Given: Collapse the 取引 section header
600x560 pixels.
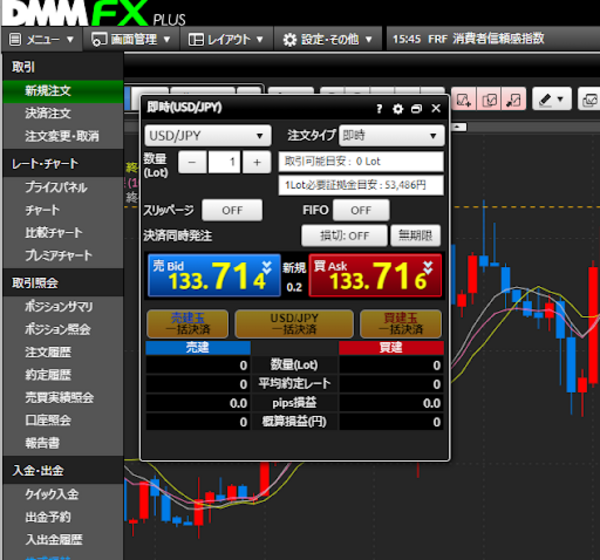Looking at the screenshot, I should tap(63, 67).
